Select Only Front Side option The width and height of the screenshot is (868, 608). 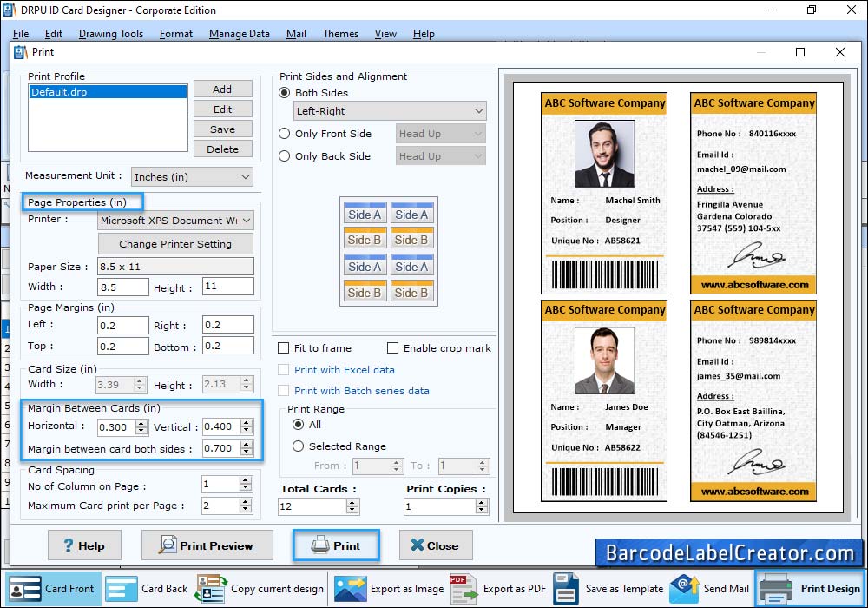tap(284, 134)
